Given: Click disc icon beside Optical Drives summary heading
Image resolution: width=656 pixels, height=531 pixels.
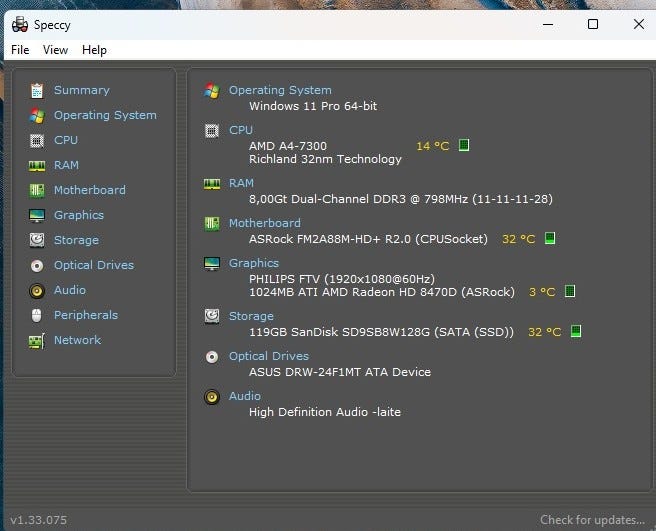Looking at the screenshot, I should [x=212, y=357].
